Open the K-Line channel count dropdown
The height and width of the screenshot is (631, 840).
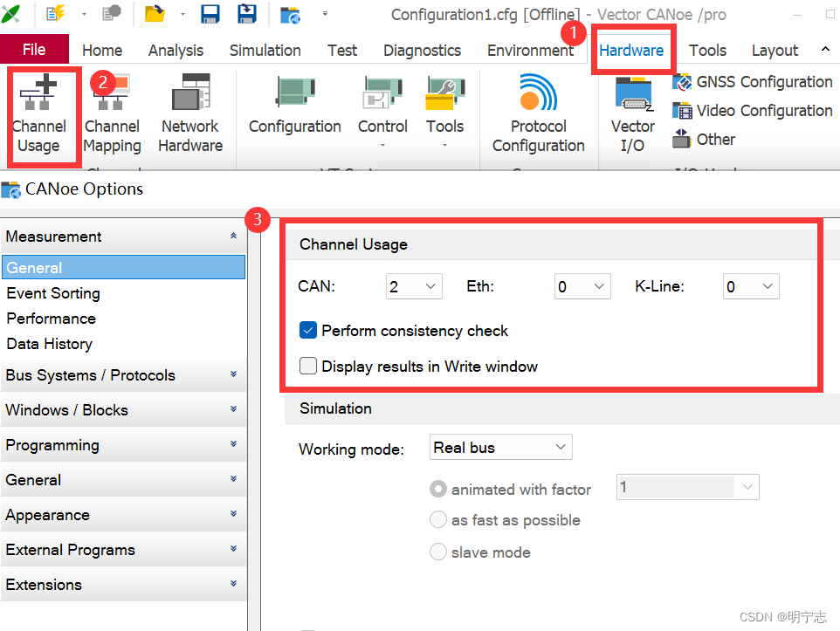pos(751,286)
